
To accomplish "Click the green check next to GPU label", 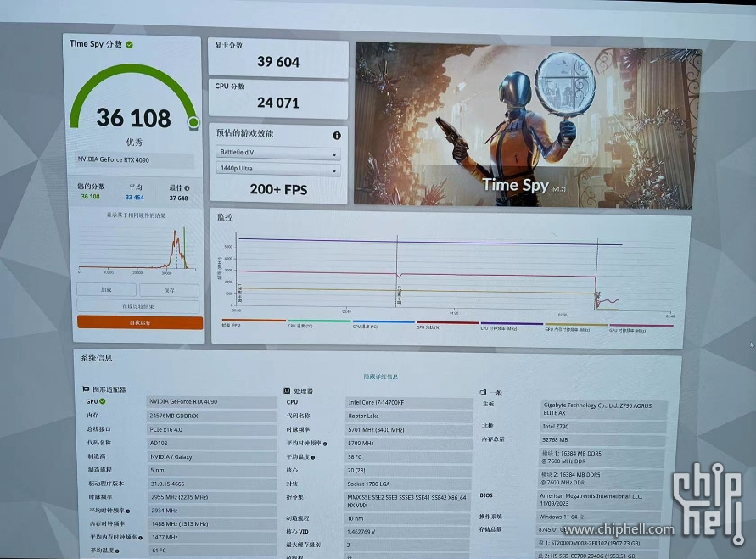I will (x=103, y=401).
